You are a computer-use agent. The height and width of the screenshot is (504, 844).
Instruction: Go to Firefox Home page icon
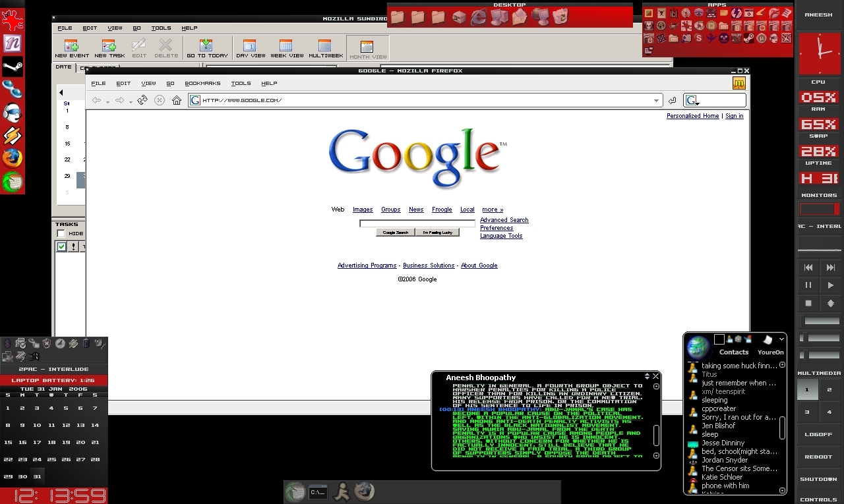177,100
